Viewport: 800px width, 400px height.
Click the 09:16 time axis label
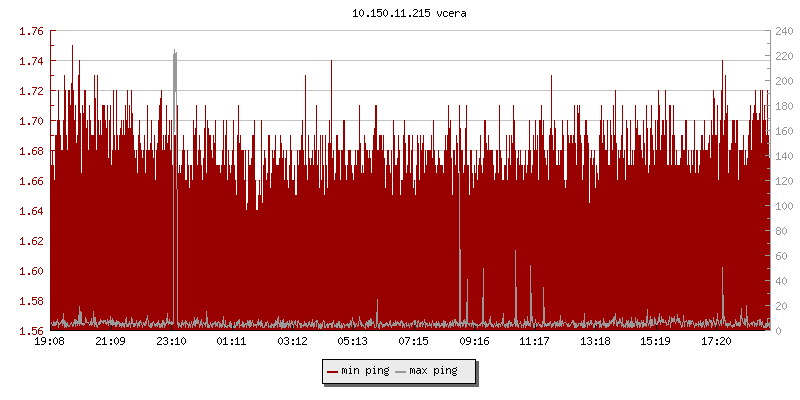[474, 342]
